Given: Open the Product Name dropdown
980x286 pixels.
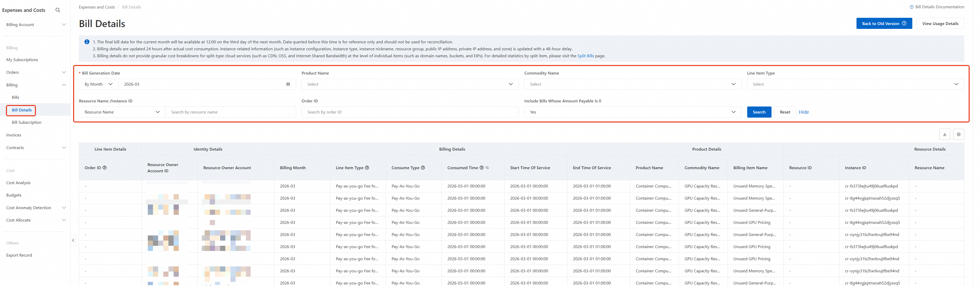Looking at the screenshot, I should click(x=410, y=84).
